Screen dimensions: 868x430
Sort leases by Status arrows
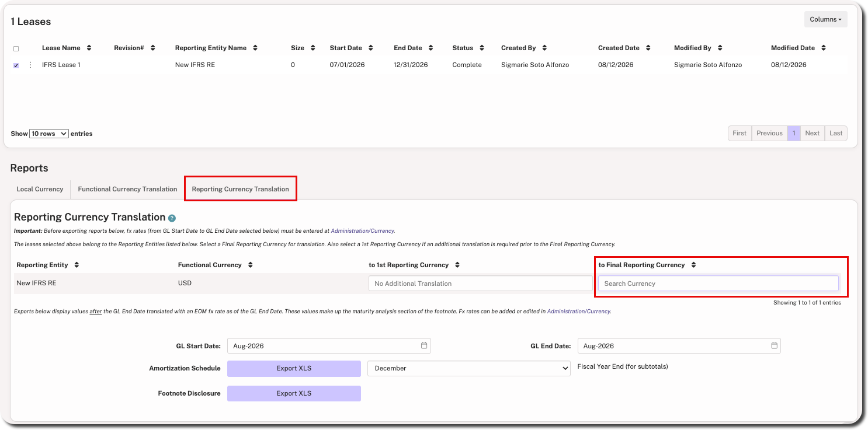point(481,48)
